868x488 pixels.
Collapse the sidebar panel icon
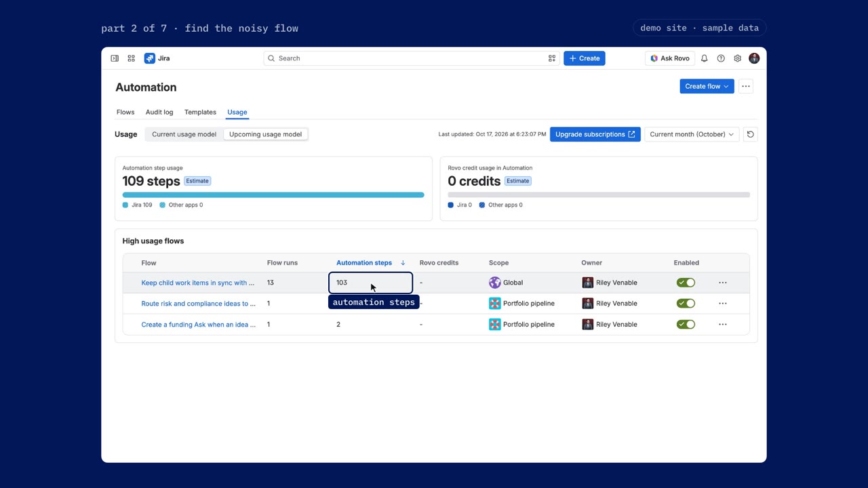tap(115, 58)
